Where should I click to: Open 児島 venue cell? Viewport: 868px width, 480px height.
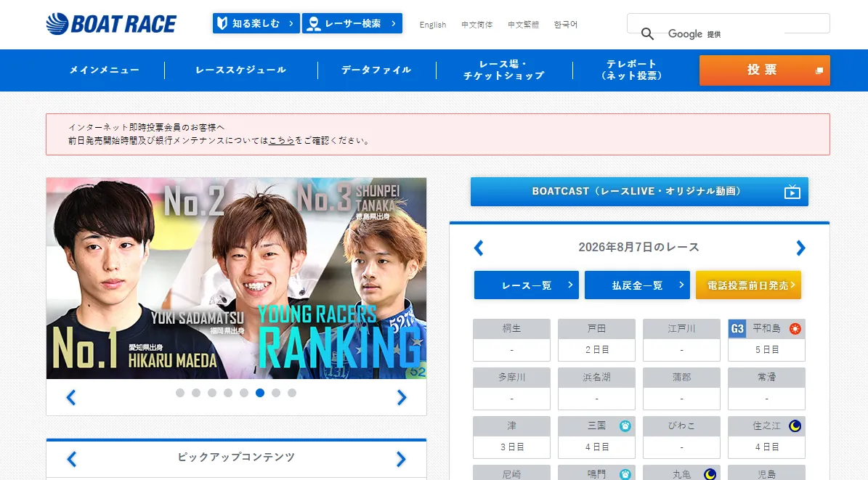click(x=767, y=473)
